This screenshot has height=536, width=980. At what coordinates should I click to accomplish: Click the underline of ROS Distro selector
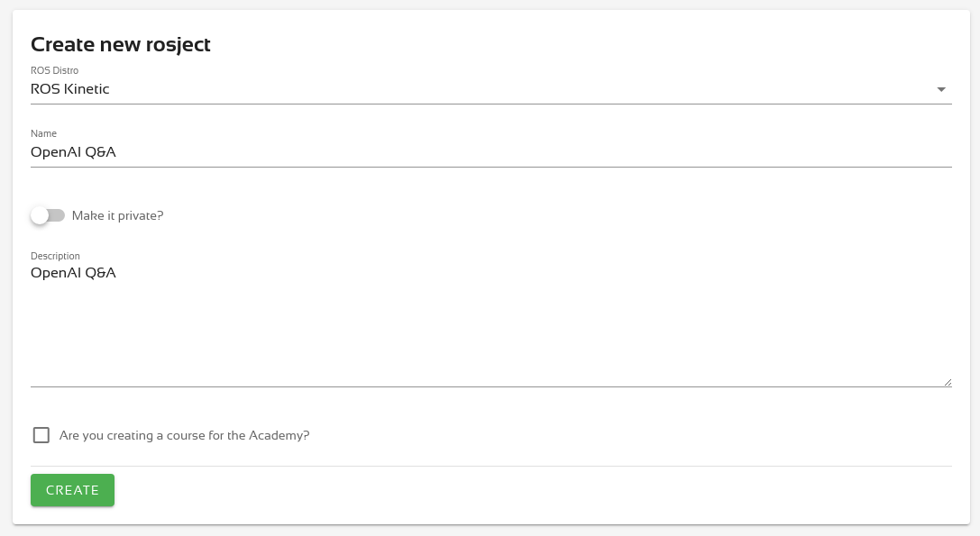490,104
